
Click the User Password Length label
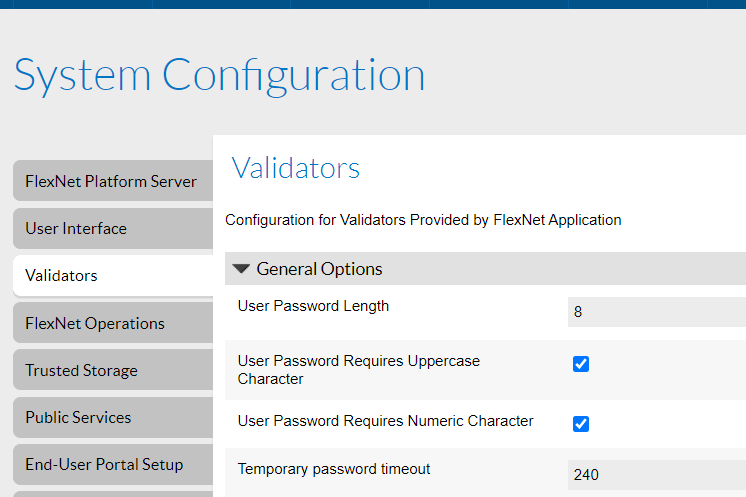[313, 306]
